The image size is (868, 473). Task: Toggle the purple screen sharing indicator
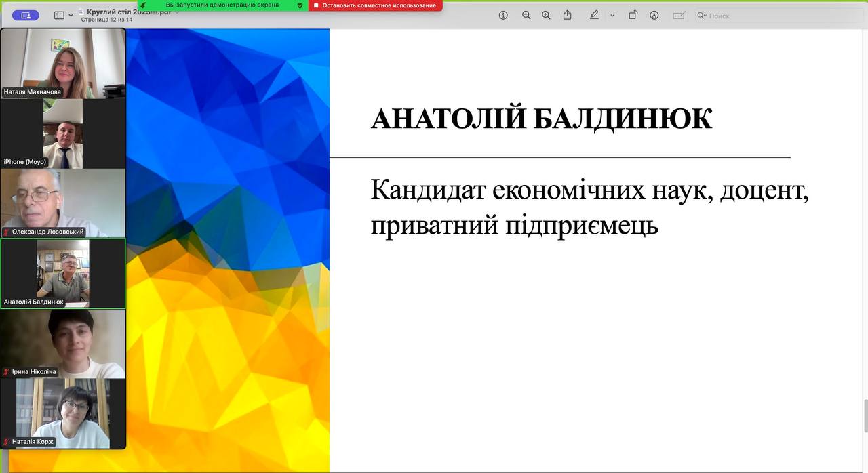26,15
